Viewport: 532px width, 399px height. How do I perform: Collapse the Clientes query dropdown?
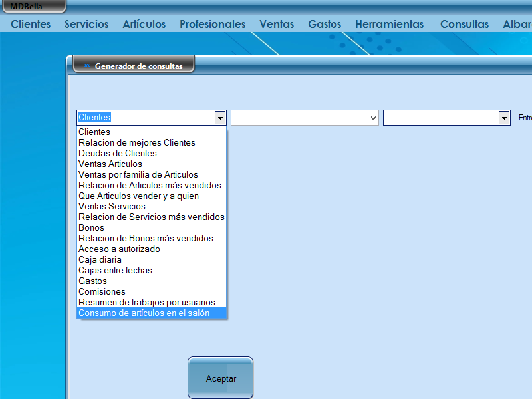coord(220,117)
